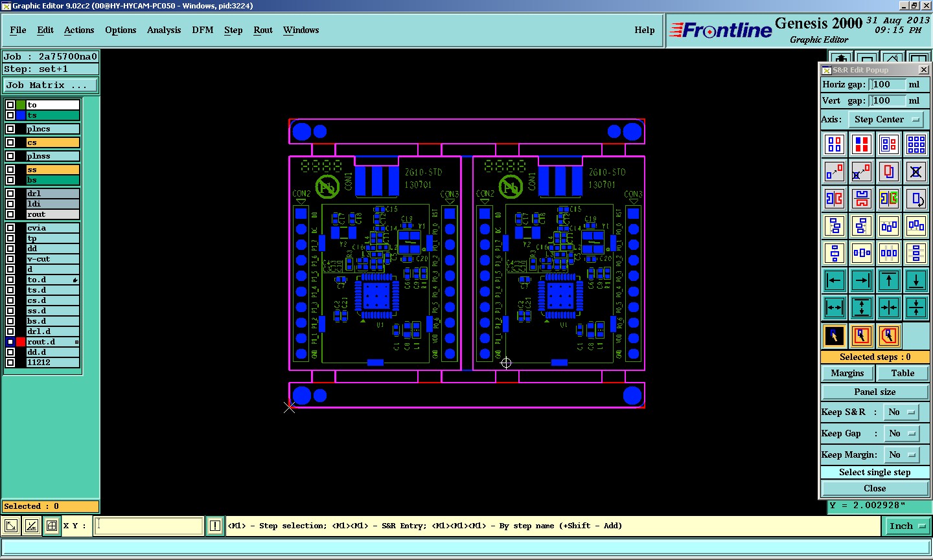The image size is (933, 560).
Task: Click the green color swatch of 'to' layer
Action: [x=21, y=105]
